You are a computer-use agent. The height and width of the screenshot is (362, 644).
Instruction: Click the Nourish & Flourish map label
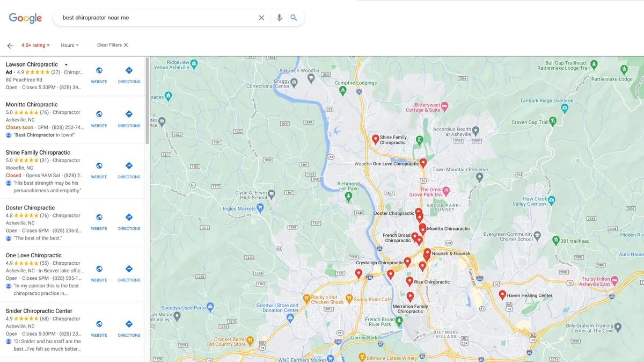451,254
